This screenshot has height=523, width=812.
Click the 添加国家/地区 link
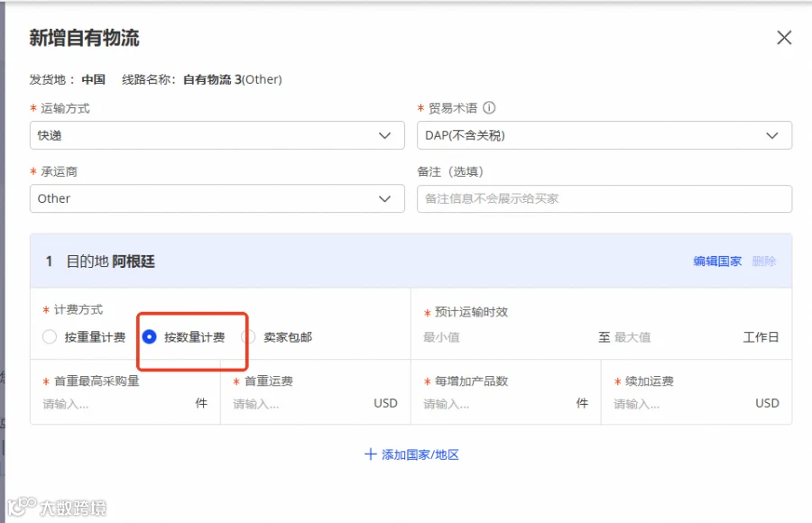[x=420, y=454]
